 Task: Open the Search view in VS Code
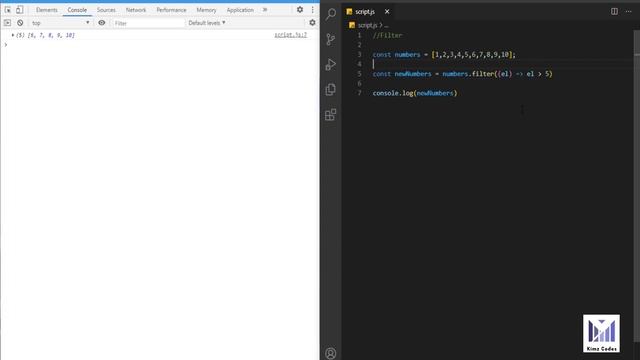pos(331,14)
